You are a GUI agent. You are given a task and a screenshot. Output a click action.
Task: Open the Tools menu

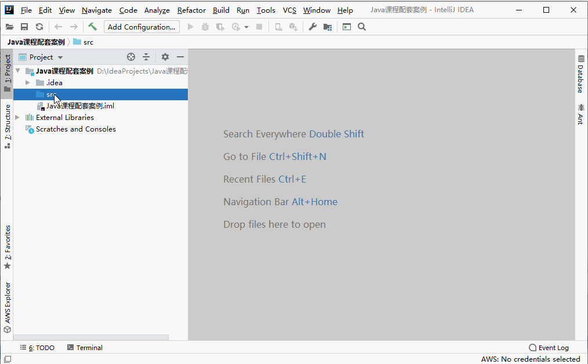point(266,10)
